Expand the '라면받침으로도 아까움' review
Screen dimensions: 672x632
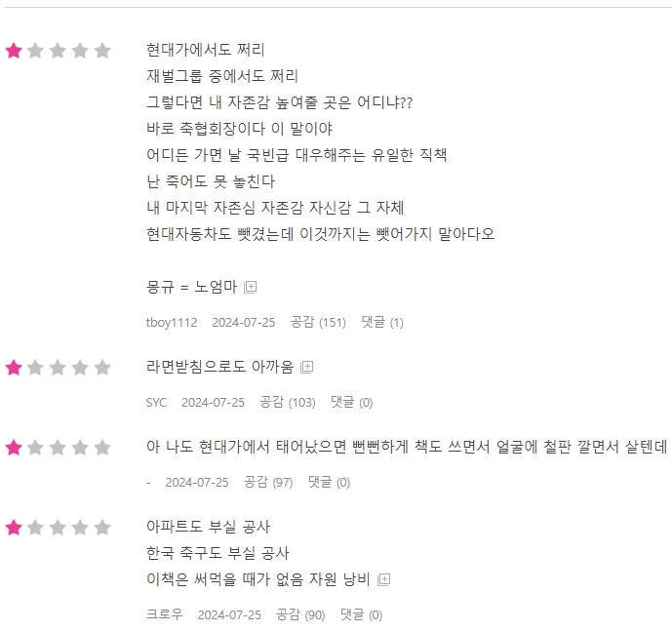click(307, 367)
